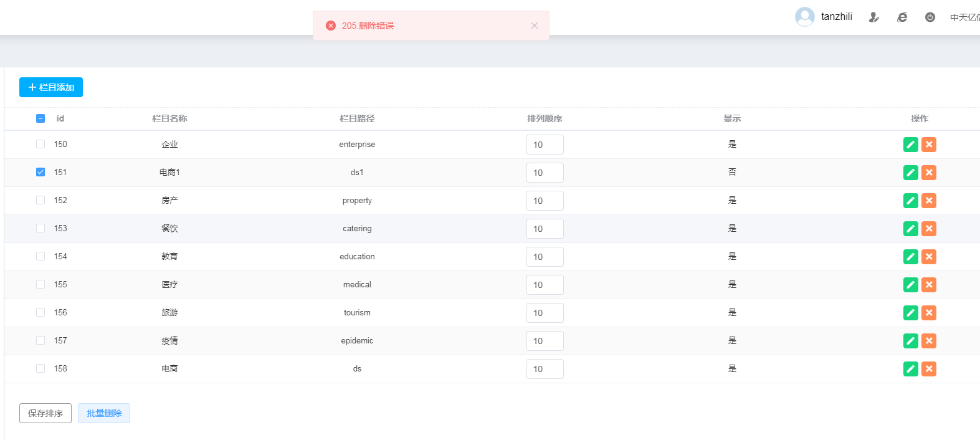Click the edit icon for row 150
Image resolution: width=980 pixels, height=440 pixels.
[x=910, y=145]
